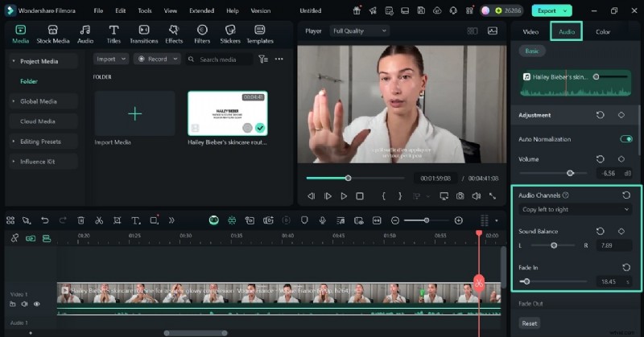Expand Editing Presets tree
This screenshot has height=337, width=644.
[x=14, y=142]
